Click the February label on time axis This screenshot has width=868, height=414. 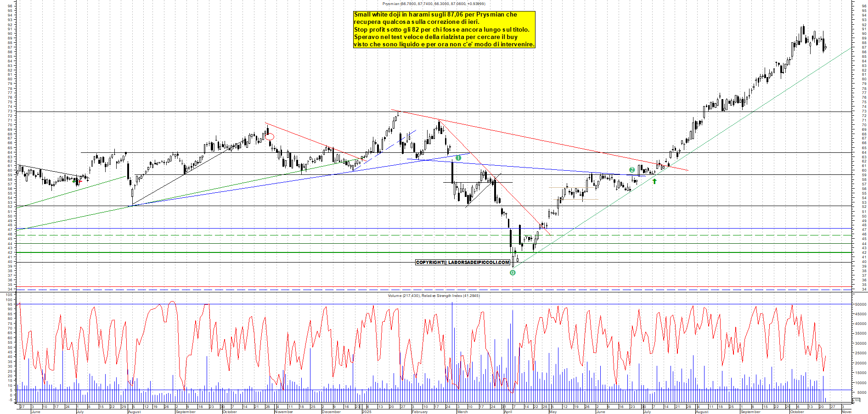(x=420, y=412)
